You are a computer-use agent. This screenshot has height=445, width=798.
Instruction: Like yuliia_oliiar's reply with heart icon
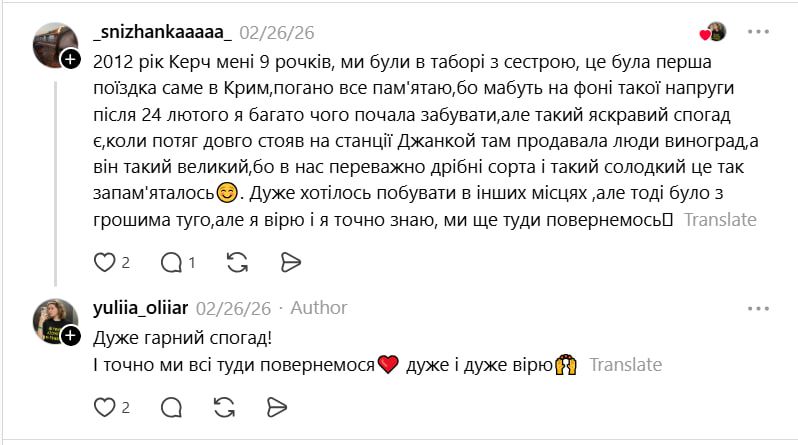click(104, 407)
